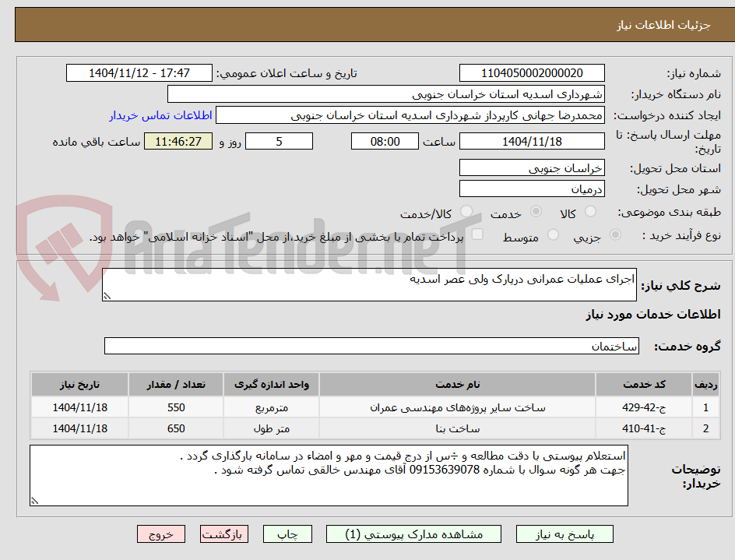Click the چاپ print button
Image resolution: width=735 pixels, height=560 pixels.
(x=287, y=534)
